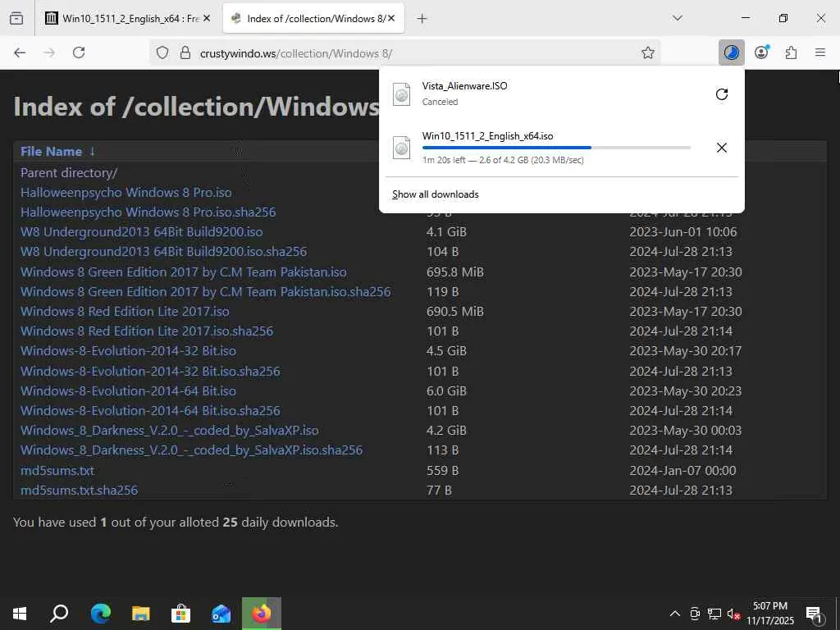This screenshot has width=840, height=630.
Task: View site security via the padlock icon
Action: click(x=185, y=52)
